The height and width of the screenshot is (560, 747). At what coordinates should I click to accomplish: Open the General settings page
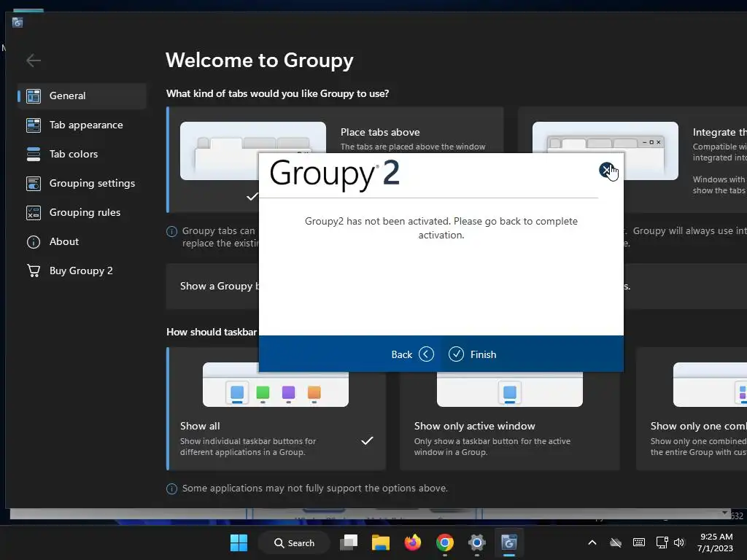pos(82,96)
